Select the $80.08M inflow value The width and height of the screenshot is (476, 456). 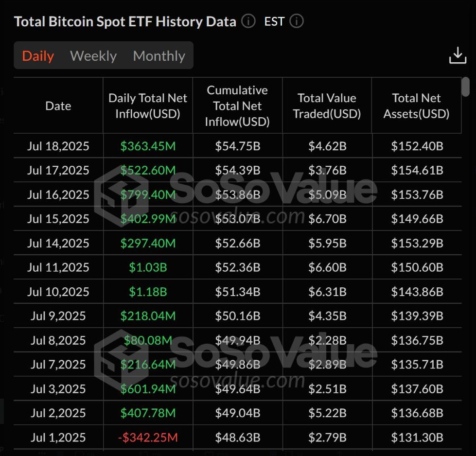click(x=148, y=340)
